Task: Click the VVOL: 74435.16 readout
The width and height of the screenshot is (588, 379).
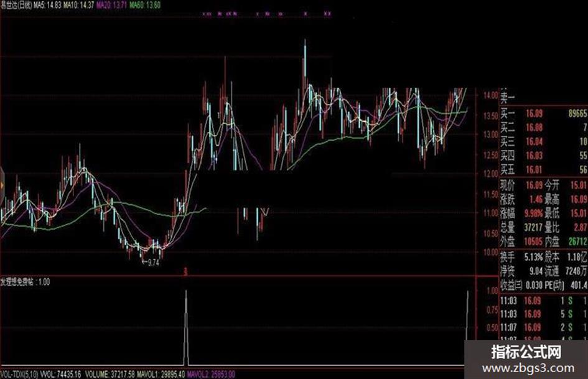Action: 60,375
